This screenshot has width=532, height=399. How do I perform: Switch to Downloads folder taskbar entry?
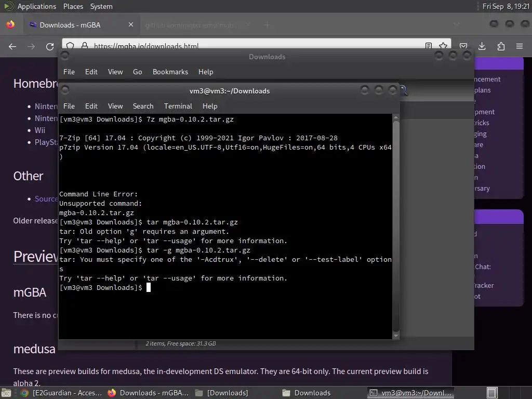point(307,393)
